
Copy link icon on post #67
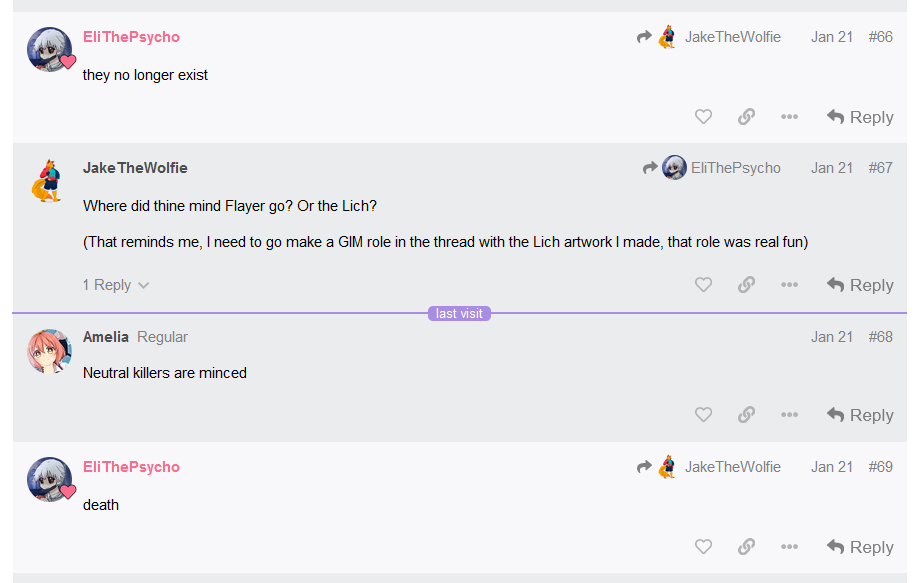(x=746, y=285)
